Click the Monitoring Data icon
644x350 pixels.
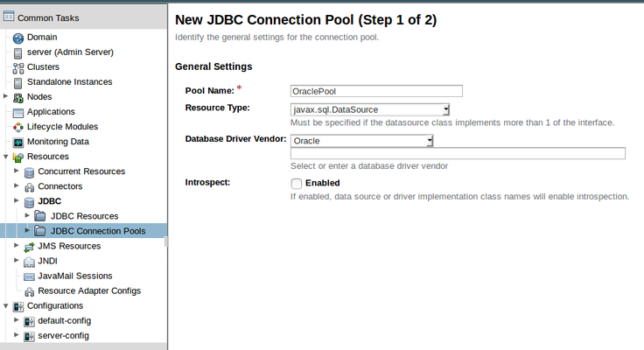pos(17,142)
